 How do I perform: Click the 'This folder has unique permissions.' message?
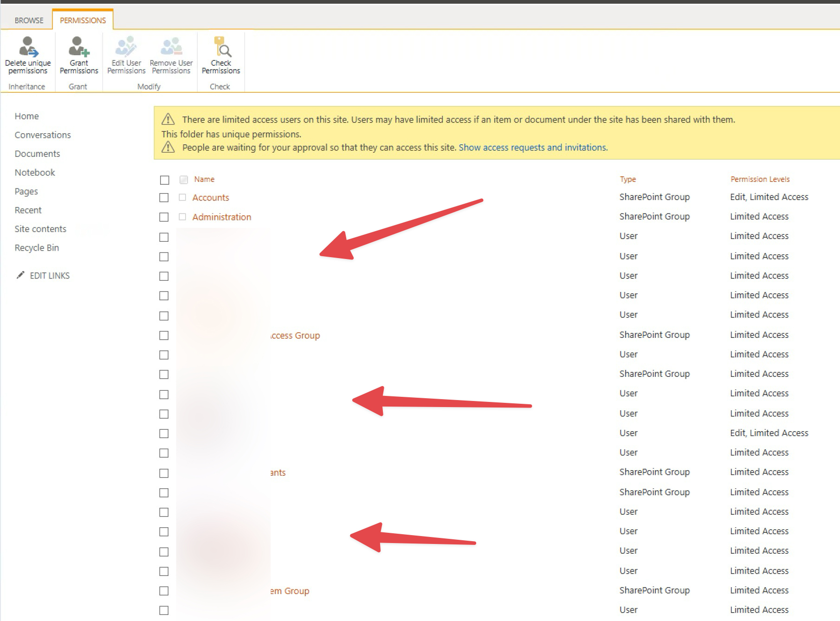[x=231, y=134]
